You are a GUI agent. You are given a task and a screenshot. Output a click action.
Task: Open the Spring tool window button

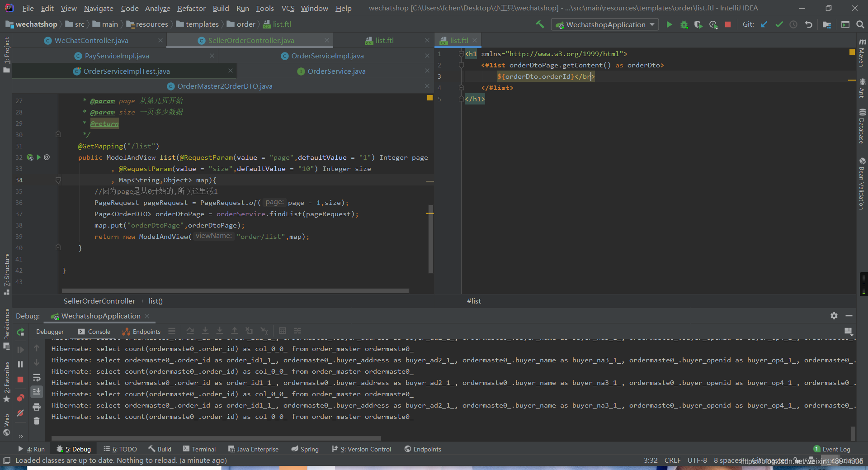(x=305, y=449)
